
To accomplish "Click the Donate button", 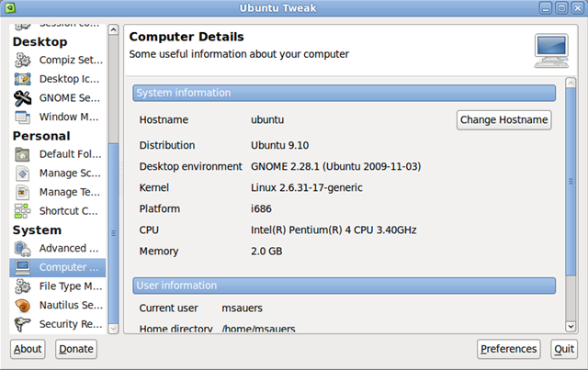I will [x=76, y=349].
